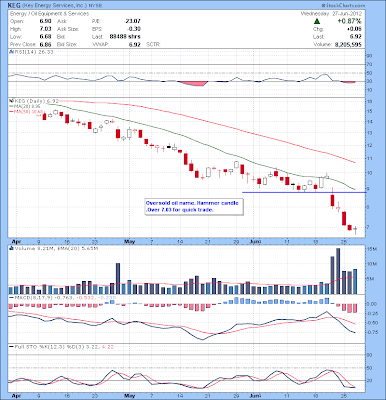Click the RSI(14) 26.33 indicator label

tap(33, 52)
